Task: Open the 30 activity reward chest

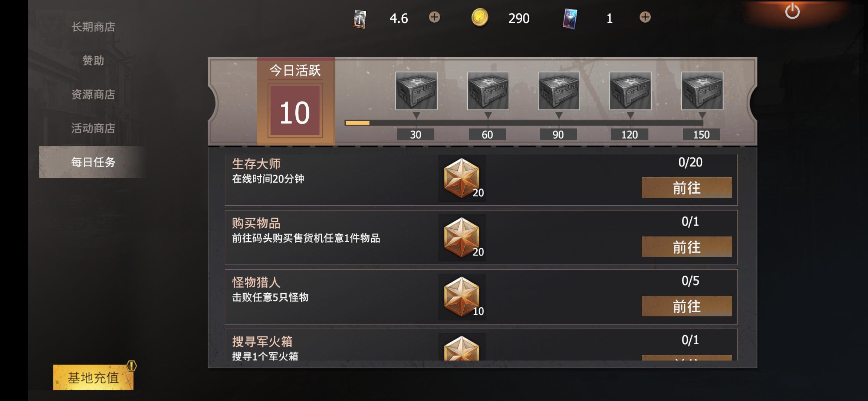Action: click(416, 91)
